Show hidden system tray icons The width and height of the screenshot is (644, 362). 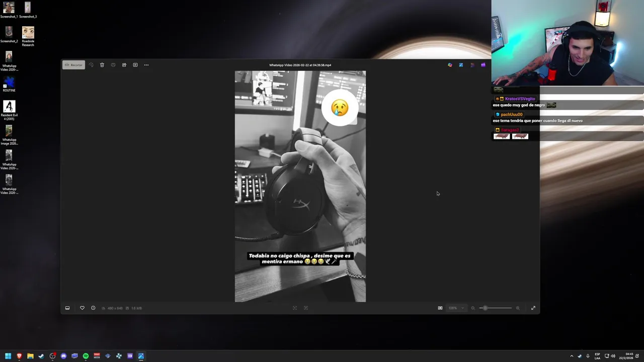572,356
